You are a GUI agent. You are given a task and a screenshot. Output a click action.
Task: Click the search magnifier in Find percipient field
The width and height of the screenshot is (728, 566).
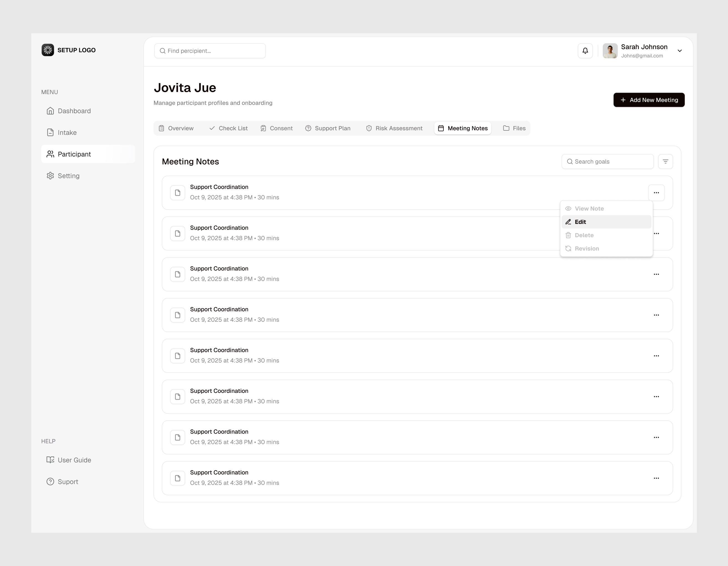(163, 51)
